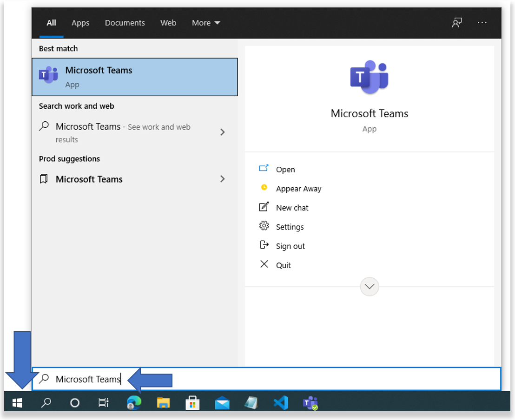Screen dimensions: 515x420
Task: Expand the actions list with down chevron
Action: (370, 287)
